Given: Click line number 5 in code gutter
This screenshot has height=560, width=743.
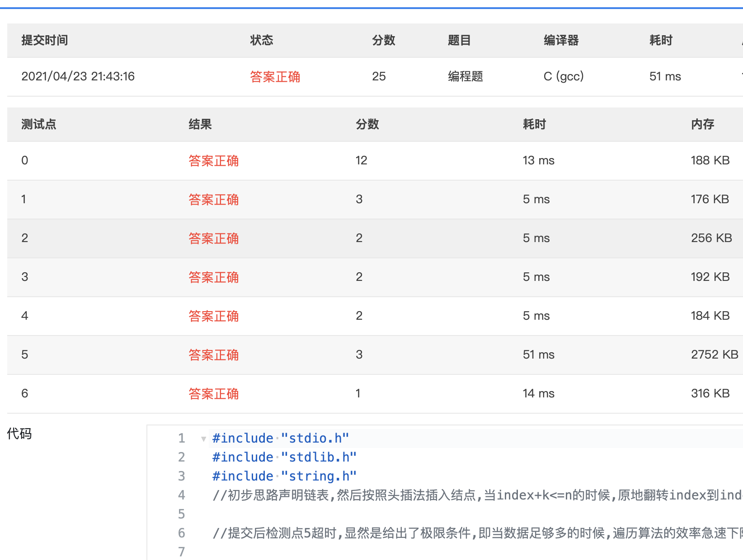Looking at the screenshot, I should click(181, 514).
